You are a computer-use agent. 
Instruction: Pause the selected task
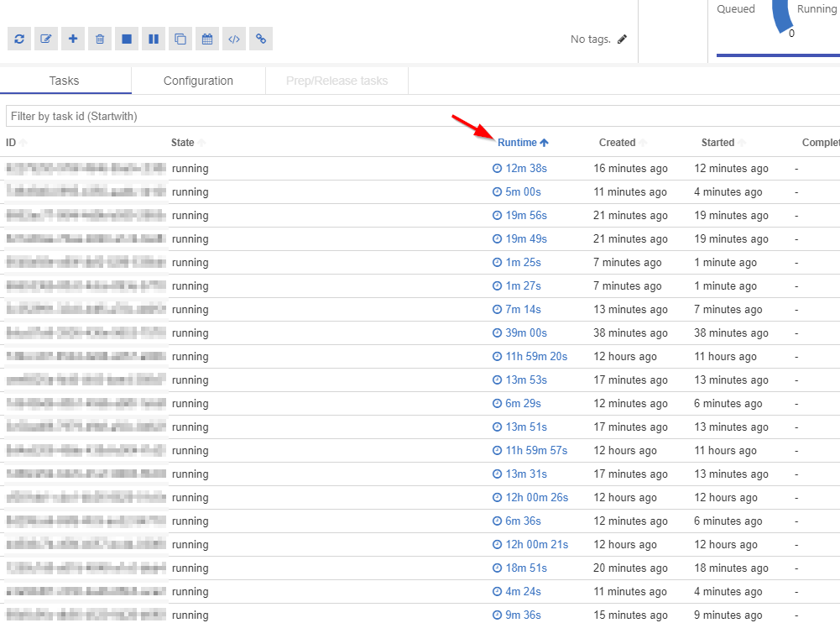153,39
